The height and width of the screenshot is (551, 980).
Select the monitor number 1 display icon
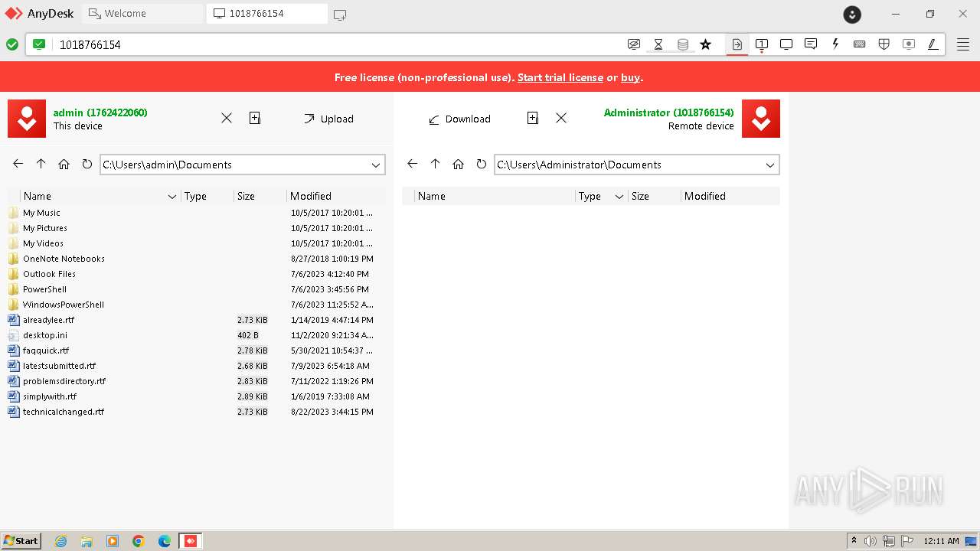click(x=762, y=44)
